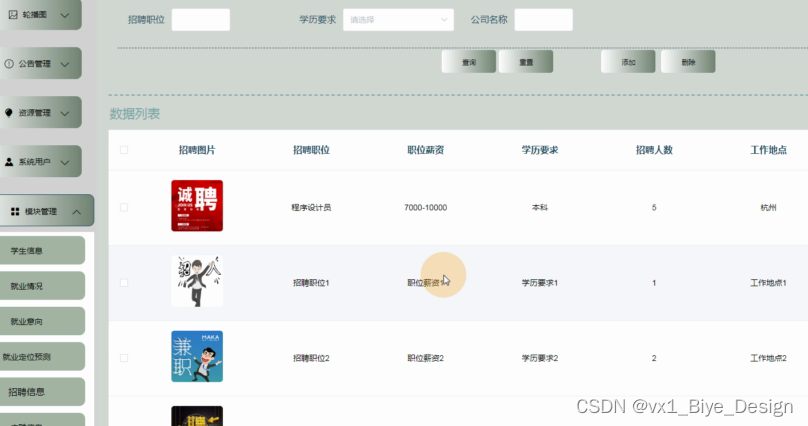Image resolution: width=808 pixels, height=426 pixels.
Task: Expand the 轮播图 menu chevron
Action: pyautogui.click(x=65, y=15)
